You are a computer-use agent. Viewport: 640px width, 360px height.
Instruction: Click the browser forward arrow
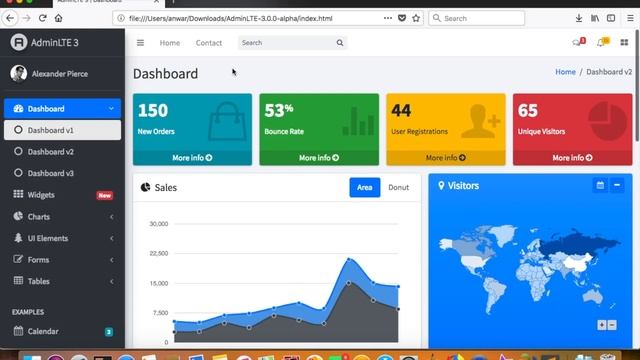pyautogui.click(x=27, y=18)
